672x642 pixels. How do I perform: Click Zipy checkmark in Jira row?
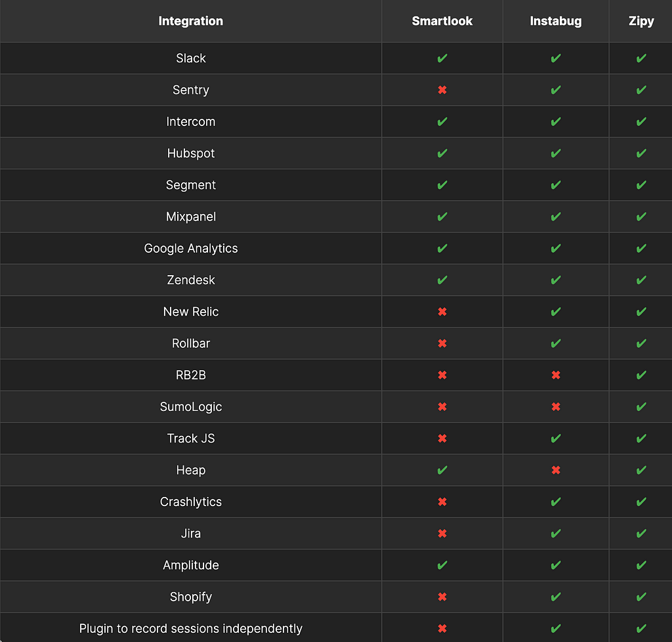click(x=640, y=534)
